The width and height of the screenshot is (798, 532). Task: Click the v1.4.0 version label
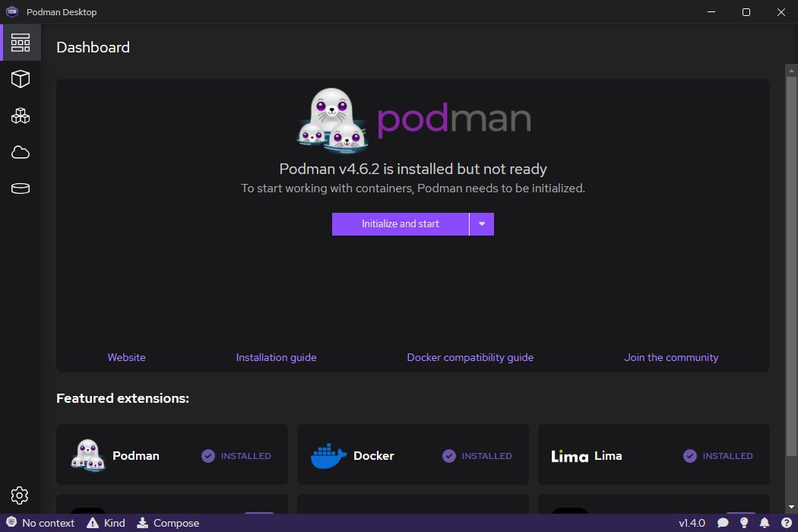point(692,523)
